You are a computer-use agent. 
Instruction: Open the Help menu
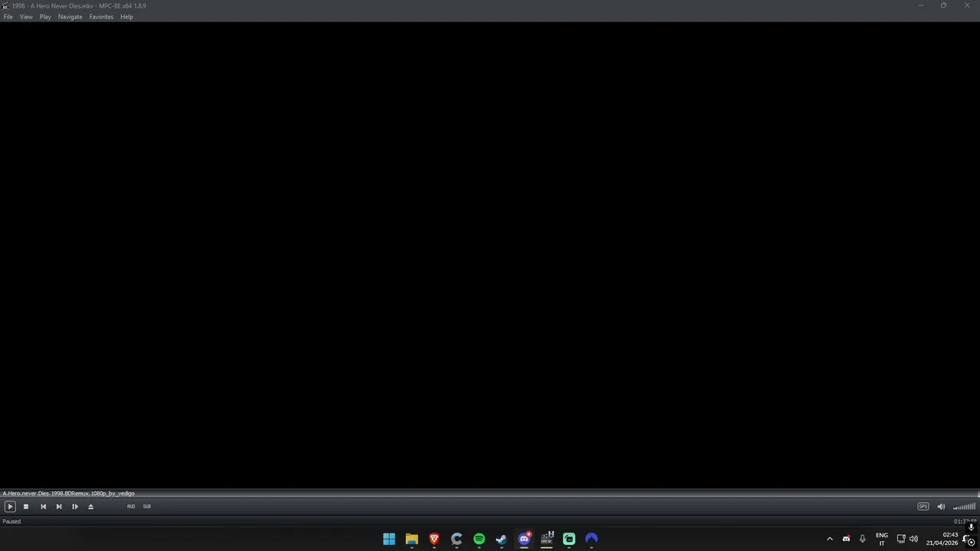click(x=126, y=17)
